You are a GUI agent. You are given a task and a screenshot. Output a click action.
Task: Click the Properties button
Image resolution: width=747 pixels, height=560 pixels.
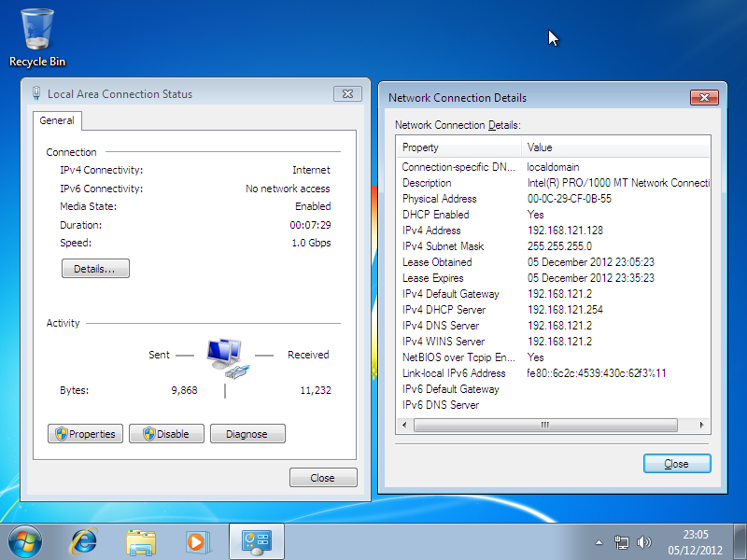(x=85, y=434)
